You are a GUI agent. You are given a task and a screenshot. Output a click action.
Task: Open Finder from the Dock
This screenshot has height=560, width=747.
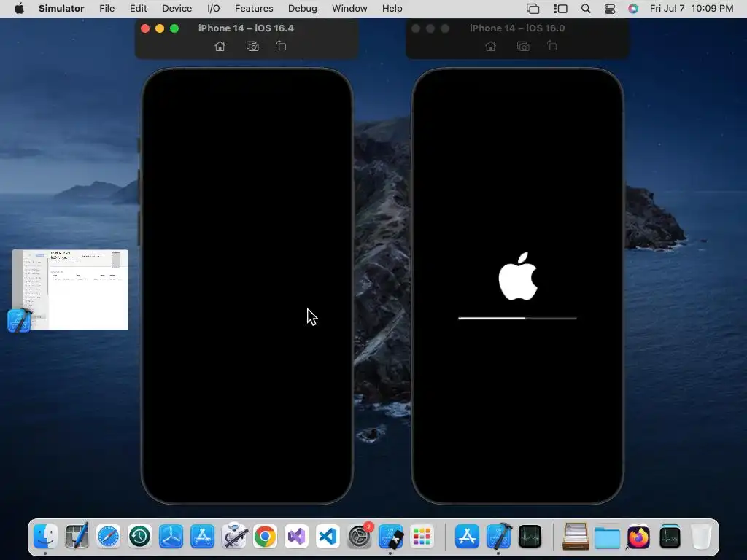click(46, 537)
